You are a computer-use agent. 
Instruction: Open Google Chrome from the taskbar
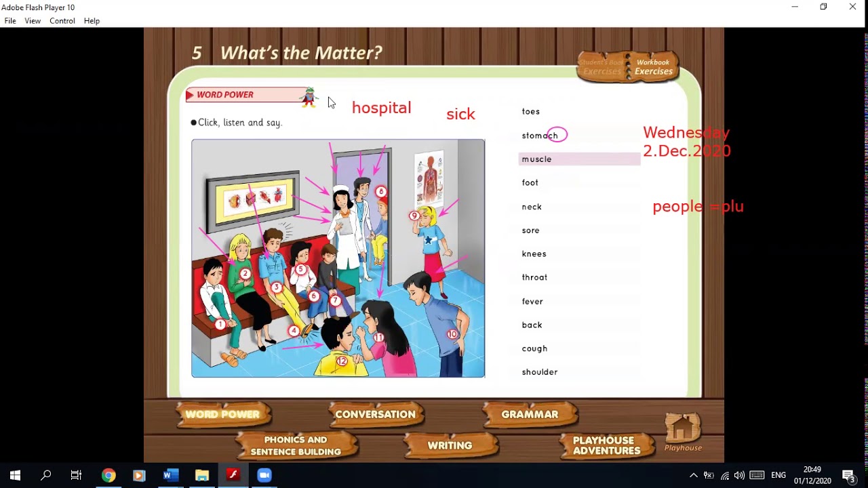(x=108, y=475)
